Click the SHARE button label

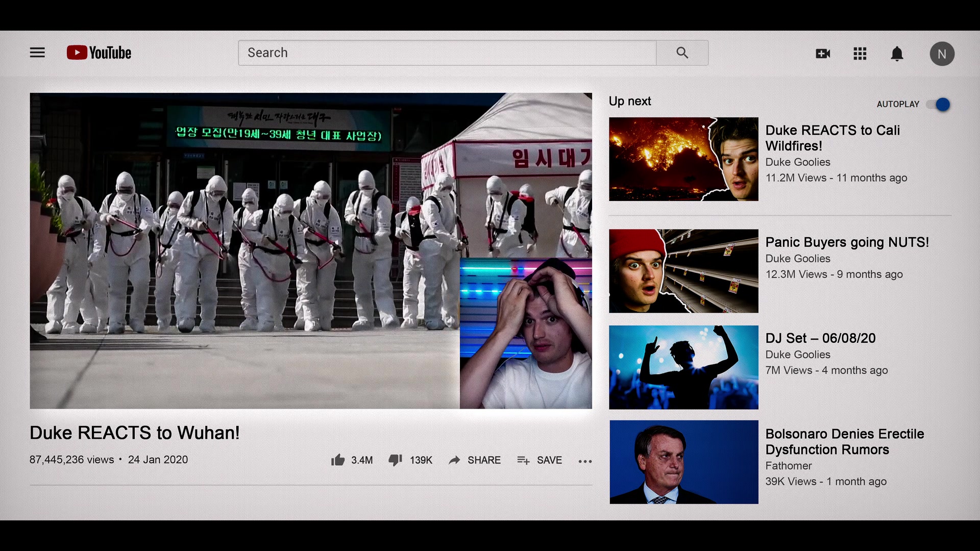click(x=484, y=460)
